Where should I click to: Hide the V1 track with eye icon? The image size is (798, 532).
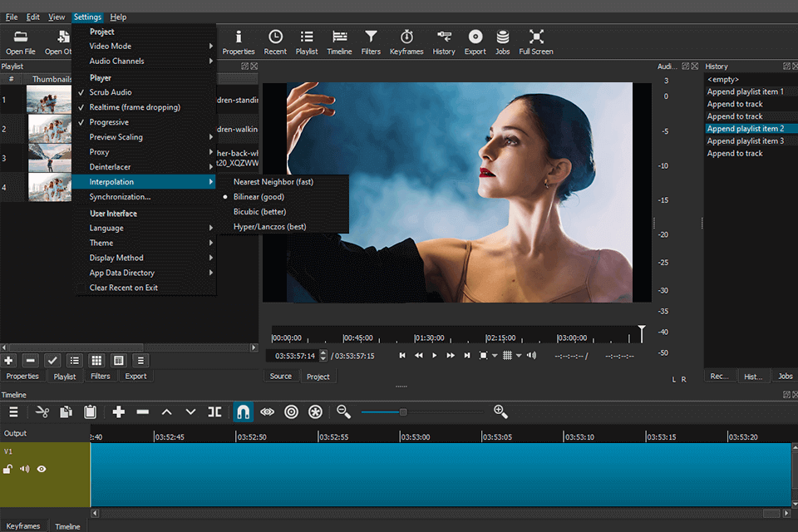[42, 469]
